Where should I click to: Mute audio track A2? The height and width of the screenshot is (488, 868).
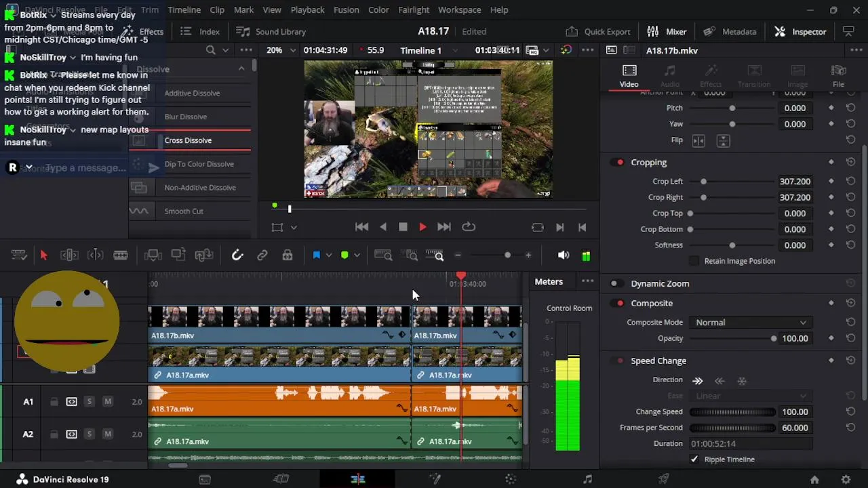pyautogui.click(x=108, y=434)
